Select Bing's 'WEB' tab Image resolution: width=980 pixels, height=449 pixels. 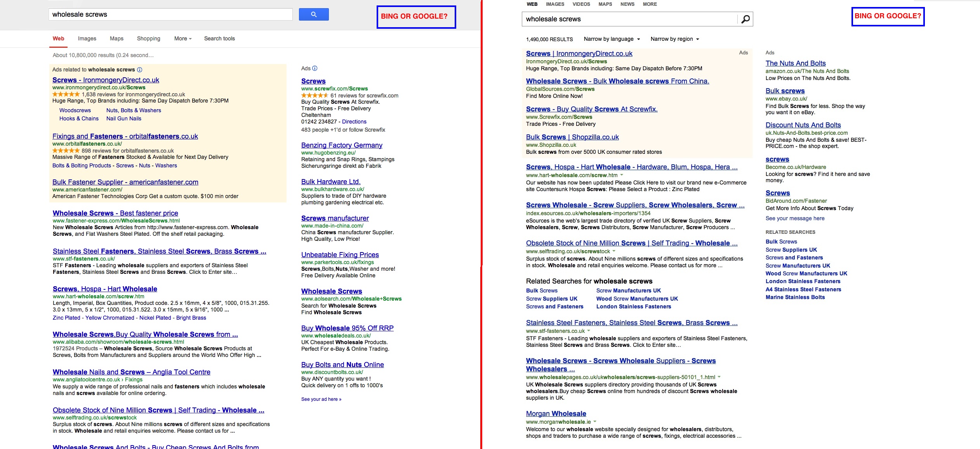point(532,4)
